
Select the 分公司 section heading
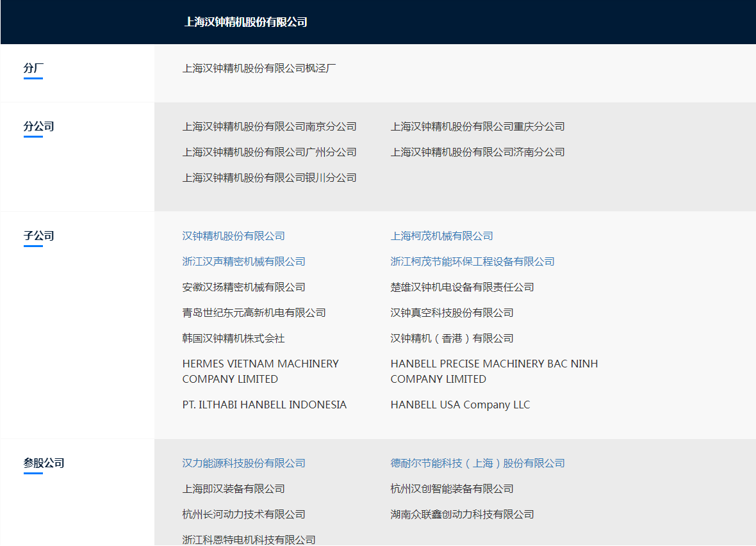pos(39,127)
